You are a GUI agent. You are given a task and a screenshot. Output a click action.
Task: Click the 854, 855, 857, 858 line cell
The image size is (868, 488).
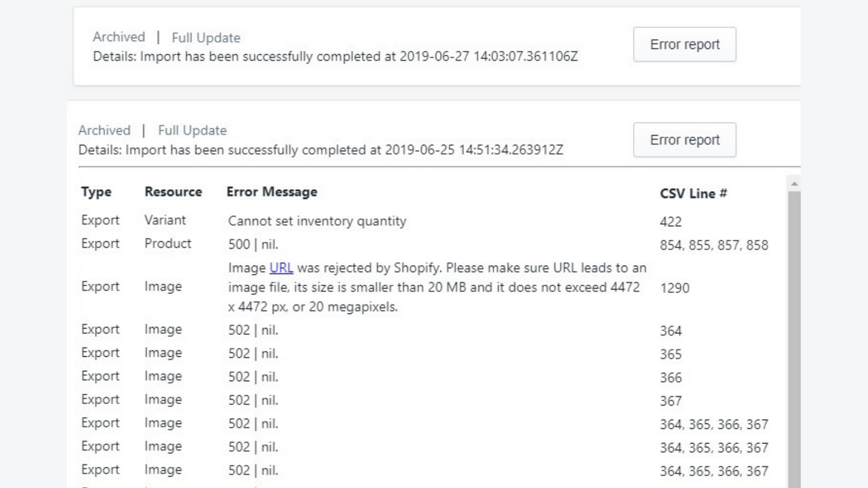coord(713,245)
